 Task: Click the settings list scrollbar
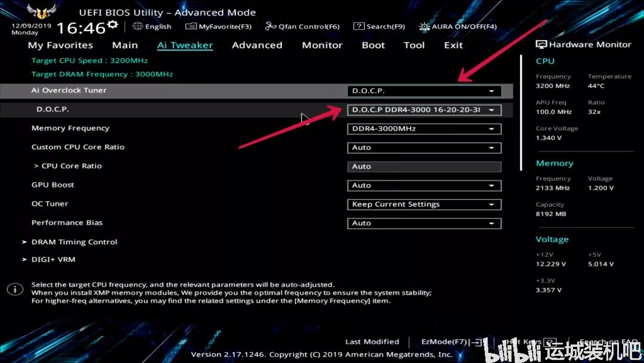click(x=521, y=113)
